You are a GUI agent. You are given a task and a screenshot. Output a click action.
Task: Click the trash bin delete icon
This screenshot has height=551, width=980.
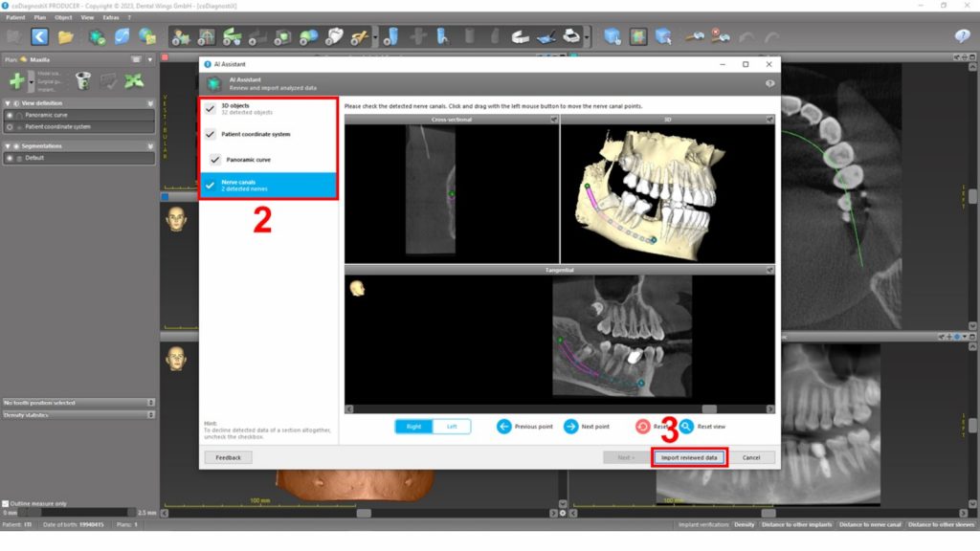(x=82, y=80)
